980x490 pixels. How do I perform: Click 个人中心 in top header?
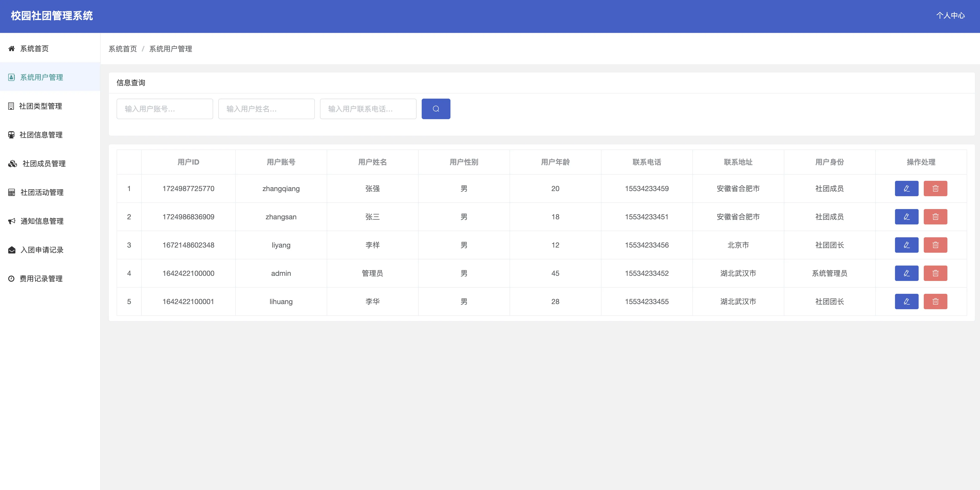950,16
